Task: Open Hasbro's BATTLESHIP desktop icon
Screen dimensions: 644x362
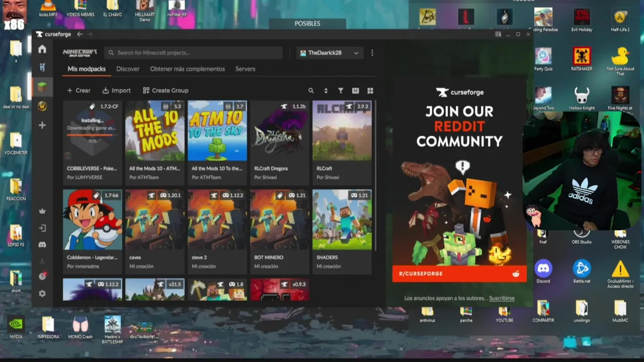Action: (x=112, y=330)
